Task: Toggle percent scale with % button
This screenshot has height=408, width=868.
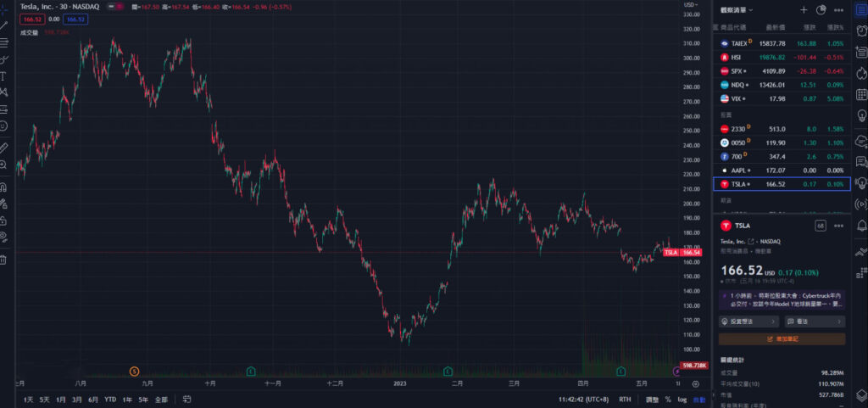Action: (668, 400)
